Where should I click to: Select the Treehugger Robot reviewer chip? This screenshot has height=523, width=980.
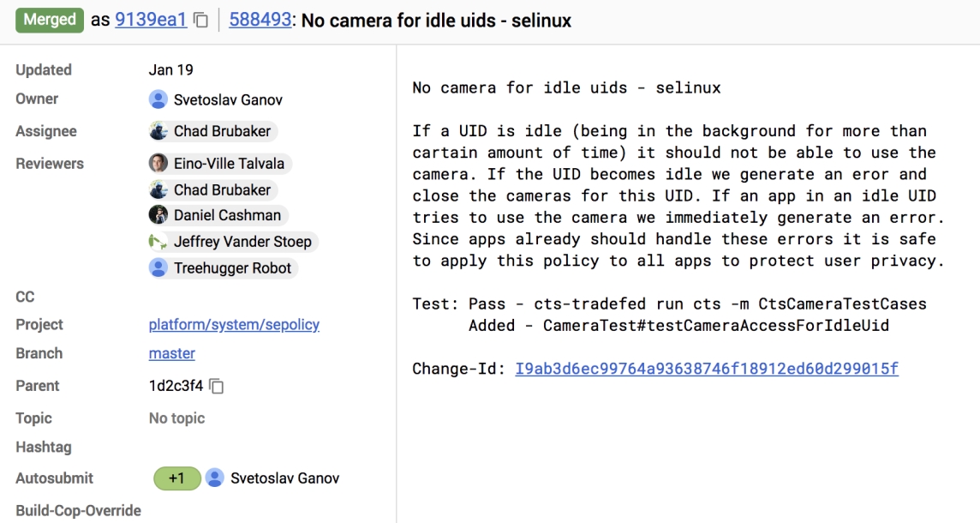coord(232,268)
